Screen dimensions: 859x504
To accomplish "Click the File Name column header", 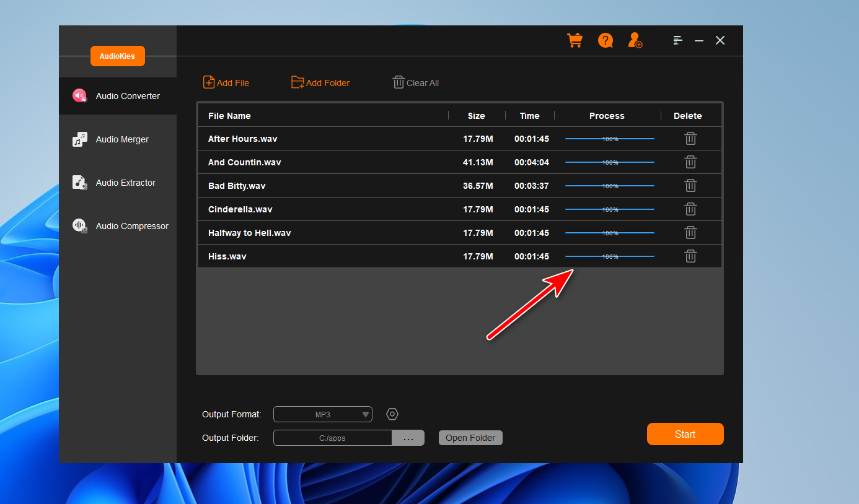I will pyautogui.click(x=229, y=116).
